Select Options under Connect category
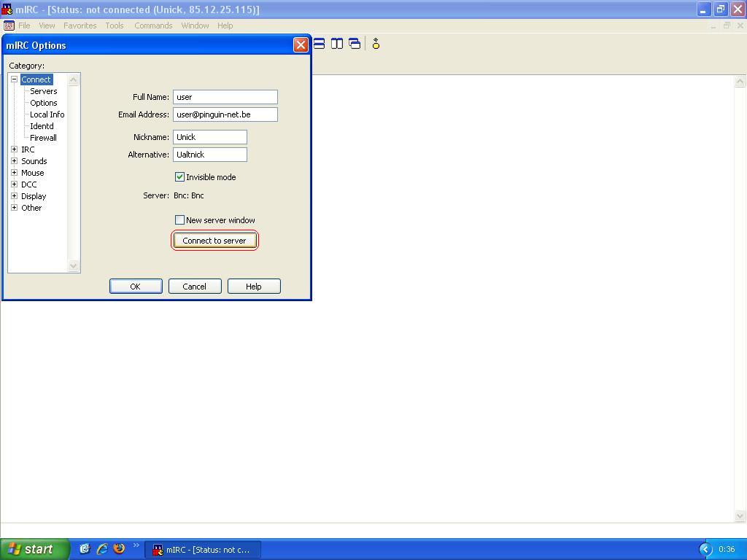 point(43,103)
